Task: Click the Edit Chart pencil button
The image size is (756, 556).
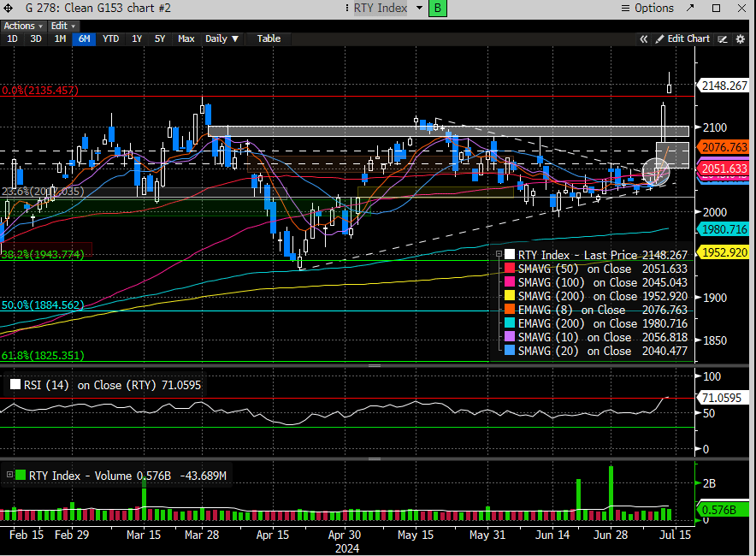Action: click(x=682, y=39)
